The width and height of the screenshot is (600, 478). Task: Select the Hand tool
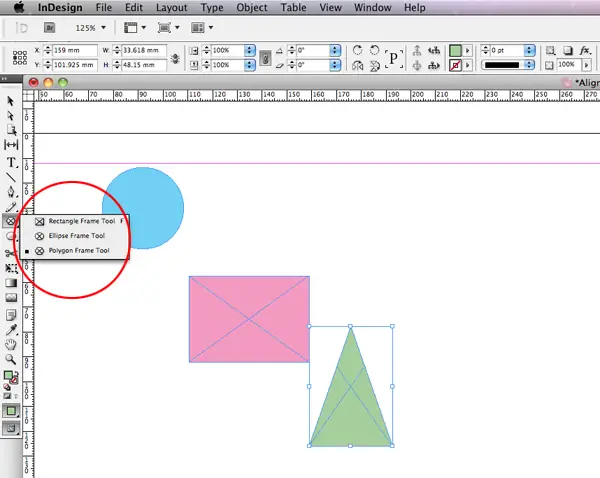pyautogui.click(x=11, y=344)
